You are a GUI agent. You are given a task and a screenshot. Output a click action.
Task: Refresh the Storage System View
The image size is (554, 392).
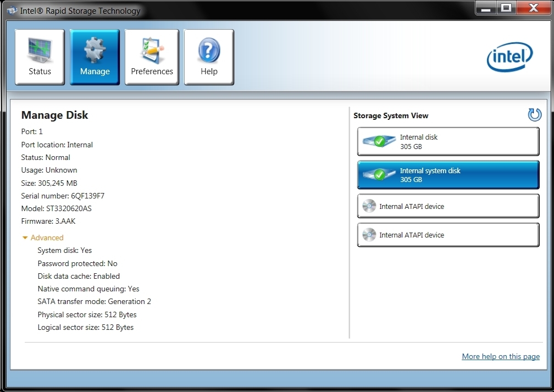pos(534,114)
